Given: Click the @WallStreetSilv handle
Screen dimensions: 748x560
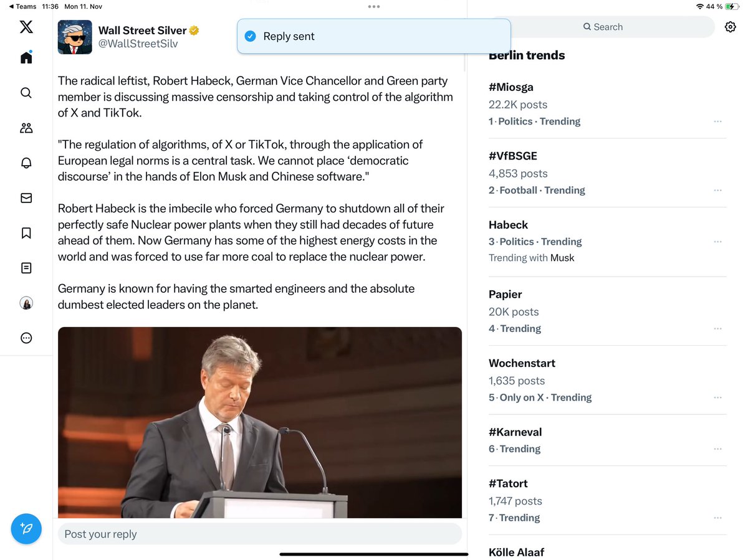Looking at the screenshot, I should pyautogui.click(x=138, y=44).
